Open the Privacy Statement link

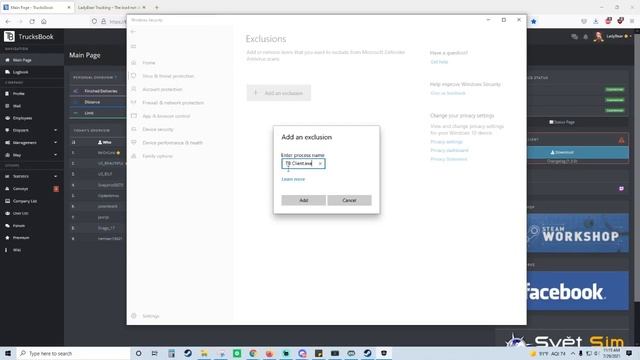pos(449,159)
